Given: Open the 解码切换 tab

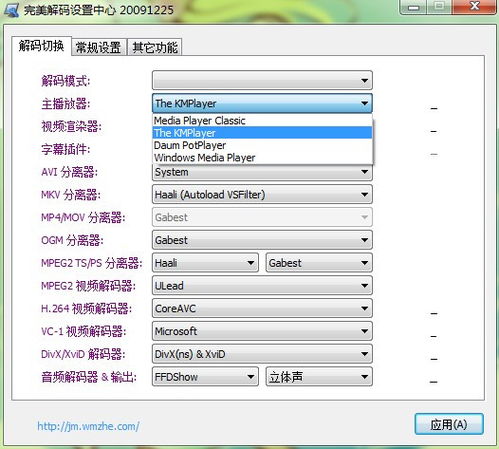Looking at the screenshot, I should [41, 46].
